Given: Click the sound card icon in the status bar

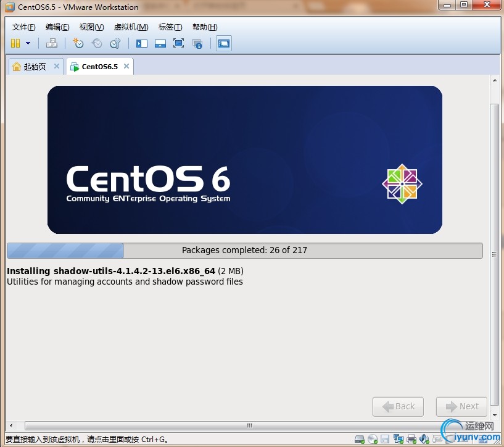Looking at the screenshot, I should (x=424, y=439).
